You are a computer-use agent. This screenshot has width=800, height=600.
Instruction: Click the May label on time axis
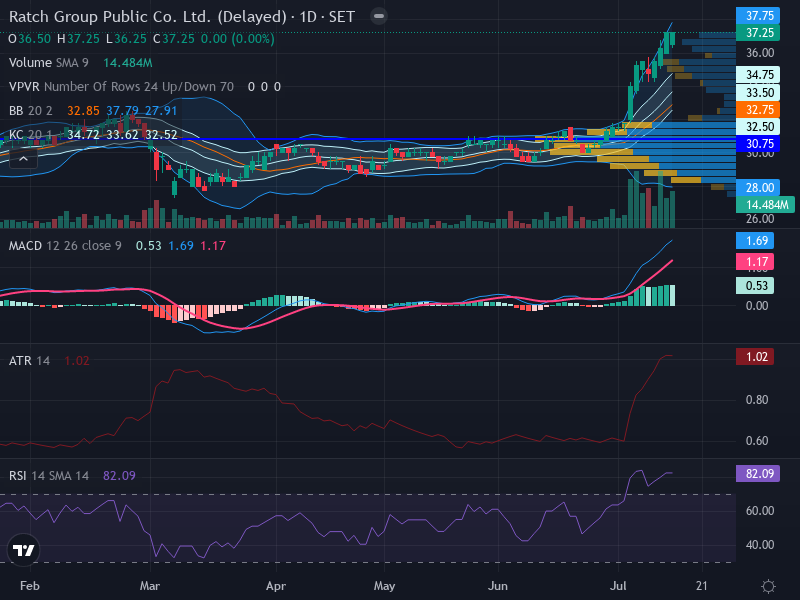coord(384,586)
